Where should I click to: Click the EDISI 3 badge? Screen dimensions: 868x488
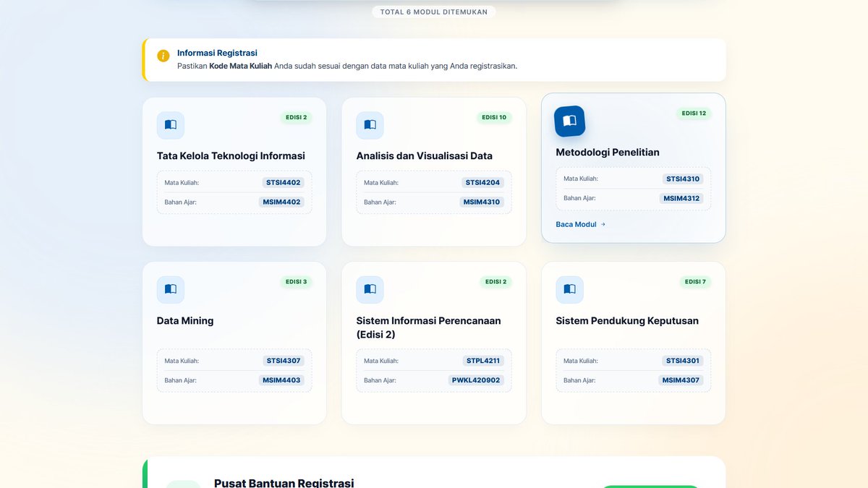[x=297, y=282]
